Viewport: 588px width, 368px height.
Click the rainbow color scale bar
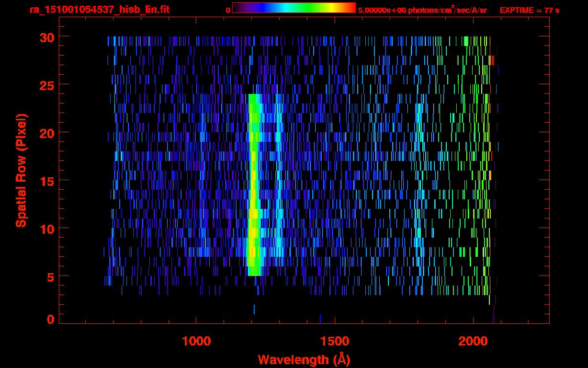(294, 8)
